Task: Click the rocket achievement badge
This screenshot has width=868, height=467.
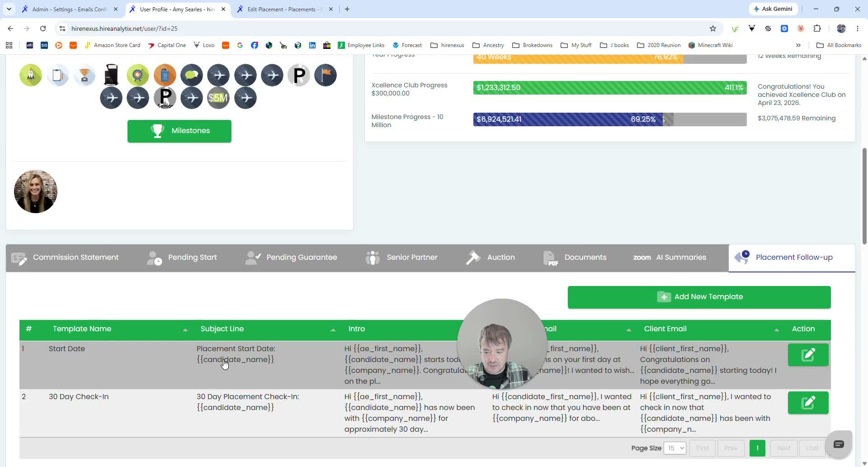Action: (x=31, y=75)
